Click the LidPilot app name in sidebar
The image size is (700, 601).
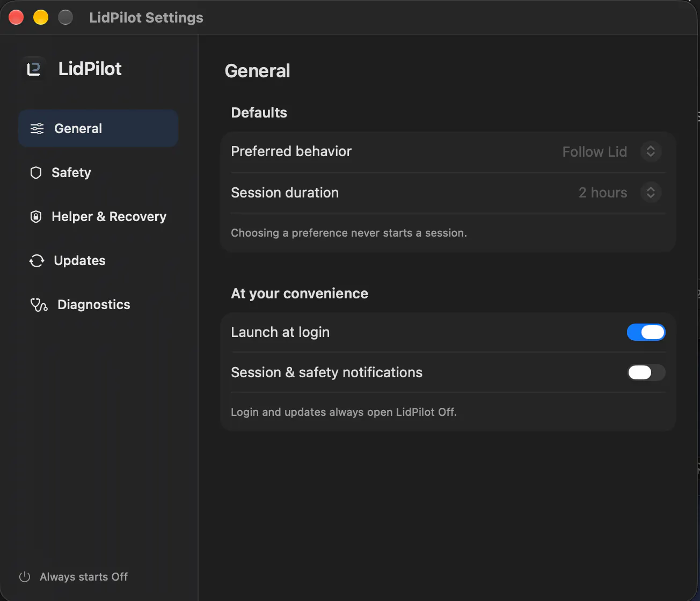pos(90,69)
